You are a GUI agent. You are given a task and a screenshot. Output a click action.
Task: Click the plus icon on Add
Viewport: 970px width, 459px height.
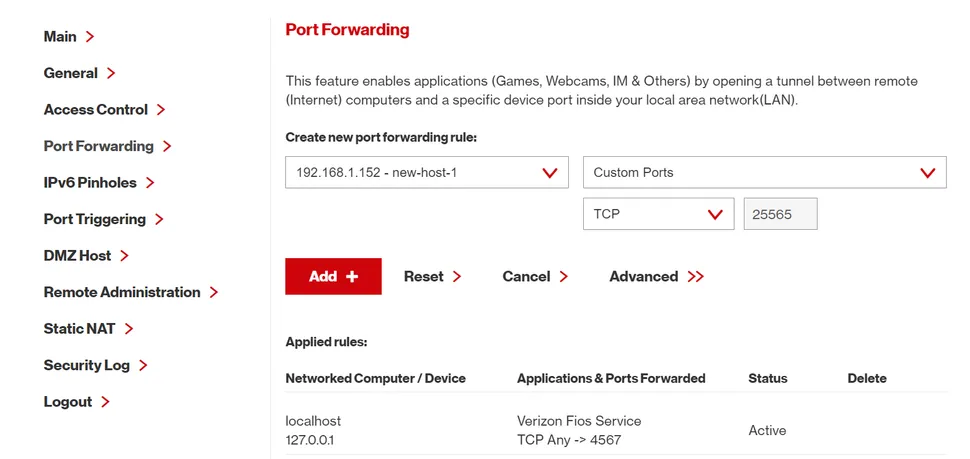point(352,277)
